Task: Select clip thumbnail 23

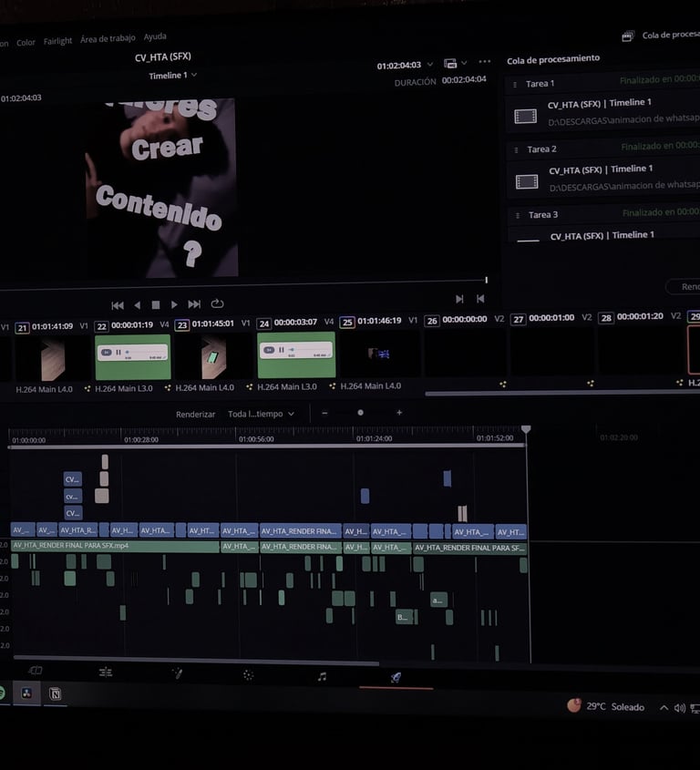Action: click(213, 357)
